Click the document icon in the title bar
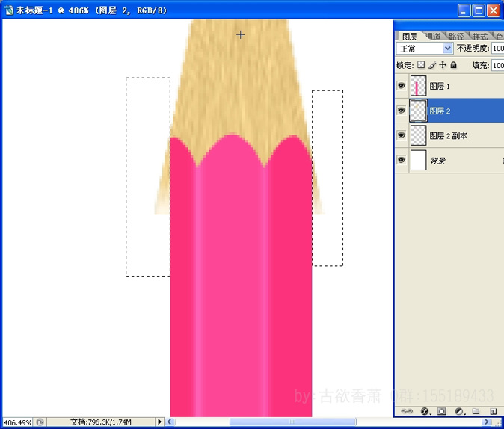Viewport: 504px width, 429px height. pyautogui.click(x=9, y=10)
